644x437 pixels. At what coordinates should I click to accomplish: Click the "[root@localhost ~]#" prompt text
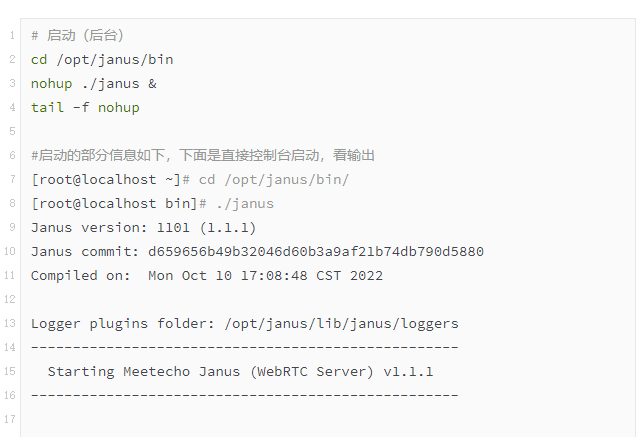[x=110, y=180]
